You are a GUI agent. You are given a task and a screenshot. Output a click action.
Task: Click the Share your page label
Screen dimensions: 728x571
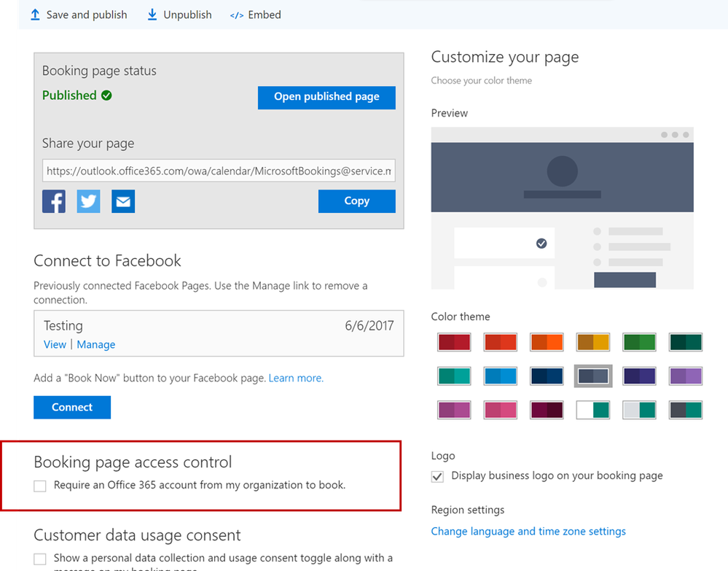(x=88, y=143)
